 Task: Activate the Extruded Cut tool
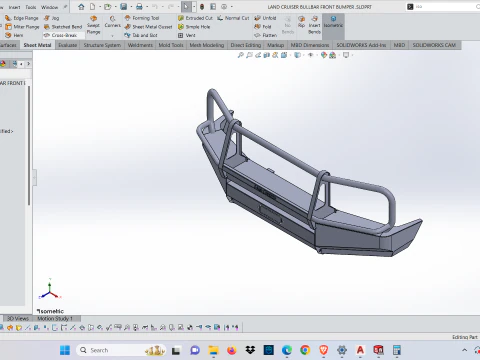point(195,18)
